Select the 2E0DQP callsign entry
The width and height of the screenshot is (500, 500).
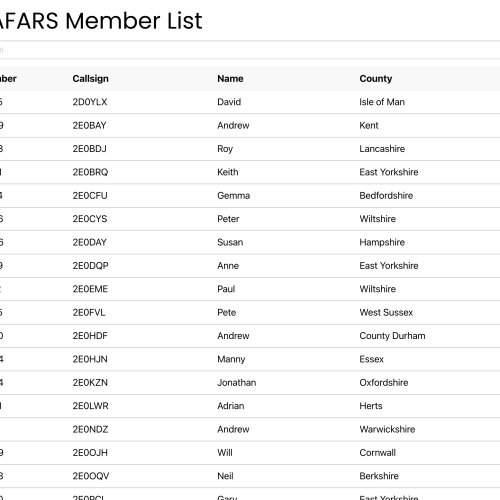[90, 266]
